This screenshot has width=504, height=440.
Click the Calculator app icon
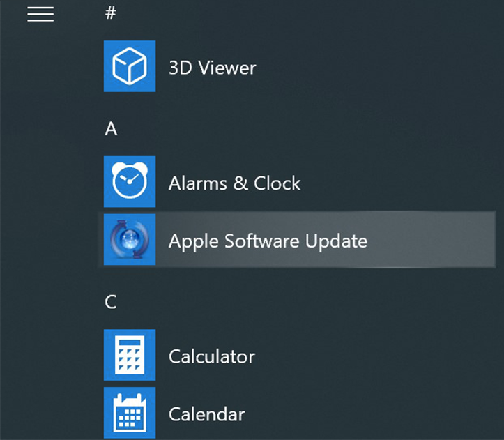(x=130, y=355)
